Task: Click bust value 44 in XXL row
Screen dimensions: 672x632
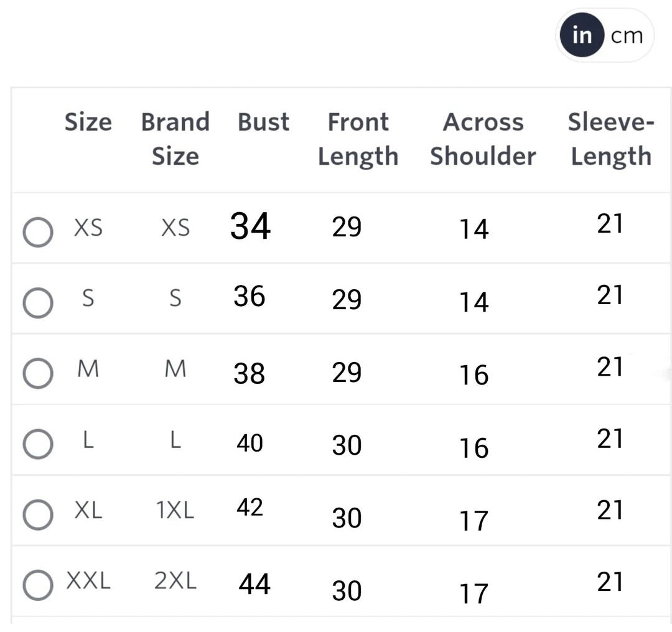Action: (254, 584)
